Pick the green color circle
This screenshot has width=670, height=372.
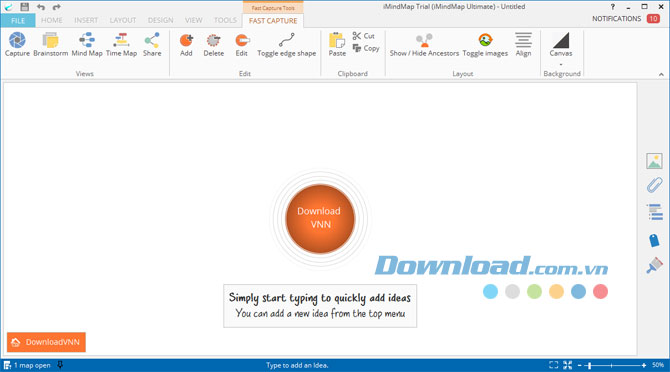point(534,291)
